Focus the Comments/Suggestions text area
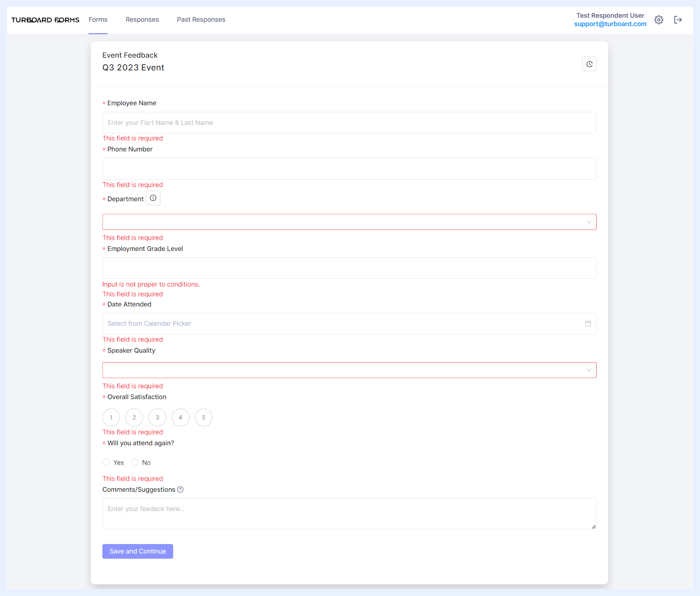 pyautogui.click(x=349, y=514)
